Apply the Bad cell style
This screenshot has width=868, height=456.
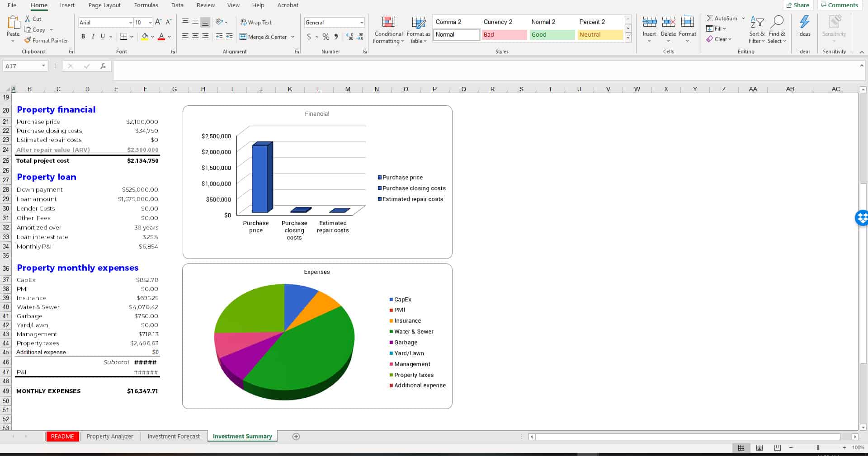point(504,34)
